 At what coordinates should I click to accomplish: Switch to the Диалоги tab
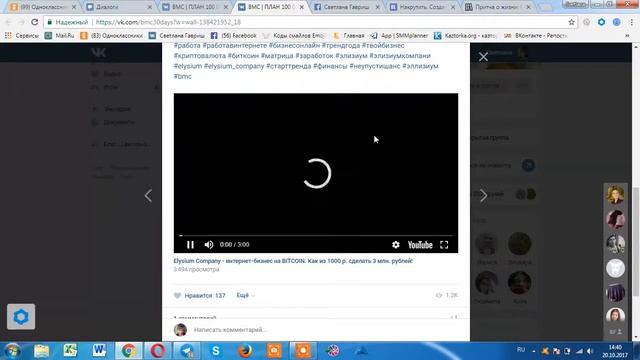119,7
